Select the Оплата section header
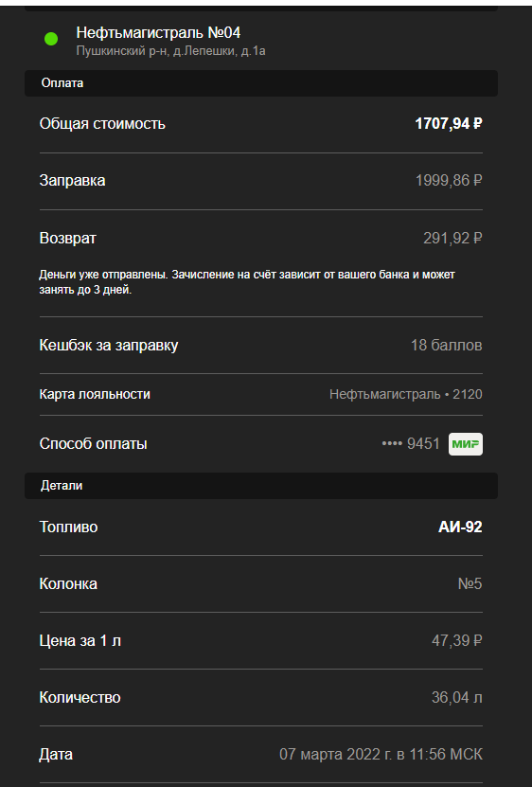 [261, 83]
